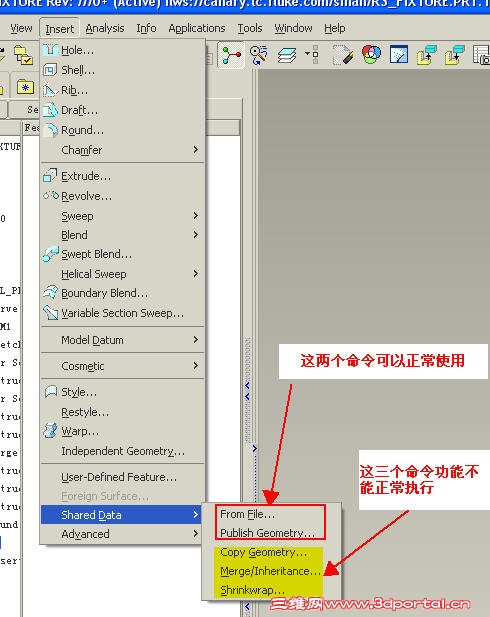Click the folder with red checkmark icon
Viewport: 490px width, 617px height.
[24, 55]
